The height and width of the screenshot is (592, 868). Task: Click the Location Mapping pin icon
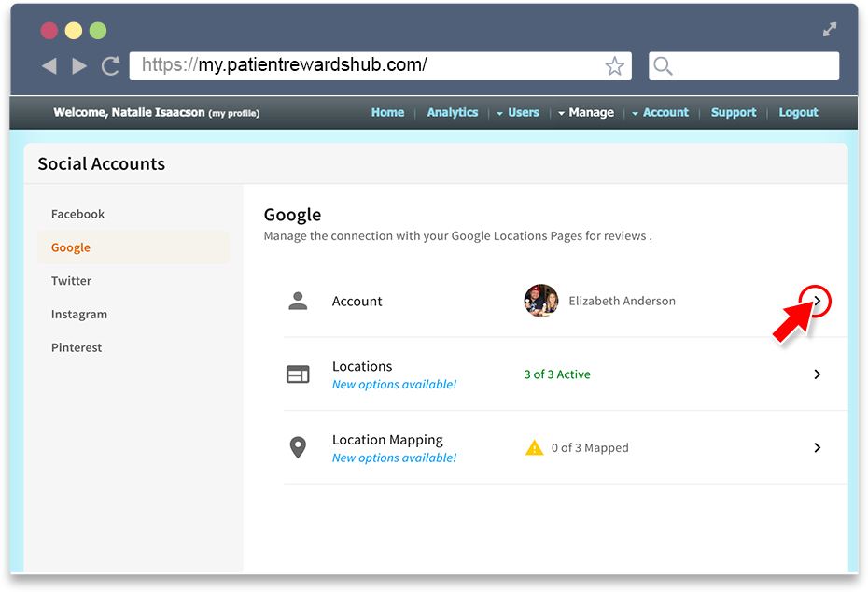click(298, 447)
